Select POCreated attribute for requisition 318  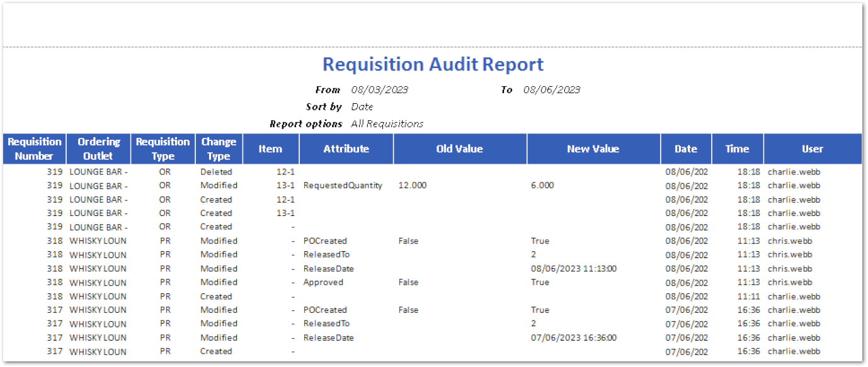coord(325,241)
